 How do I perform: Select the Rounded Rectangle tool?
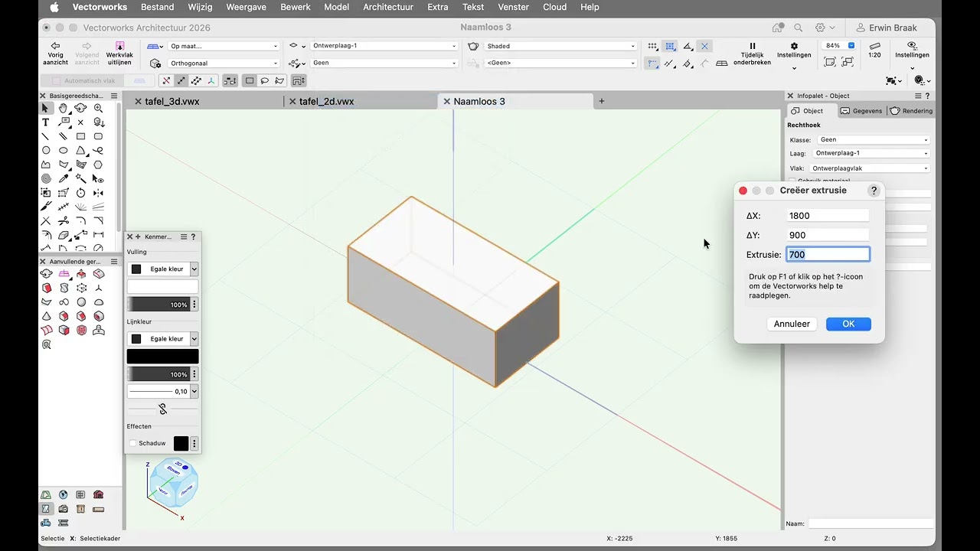pyautogui.click(x=98, y=136)
